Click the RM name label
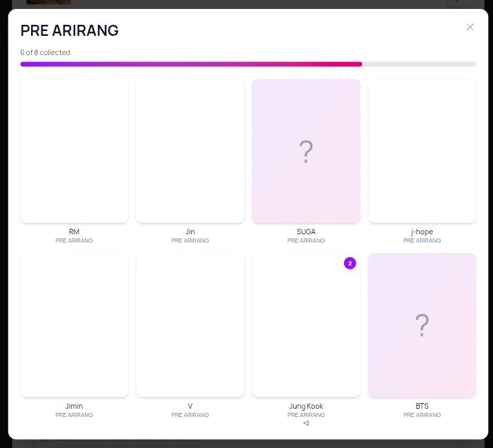 click(x=74, y=232)
